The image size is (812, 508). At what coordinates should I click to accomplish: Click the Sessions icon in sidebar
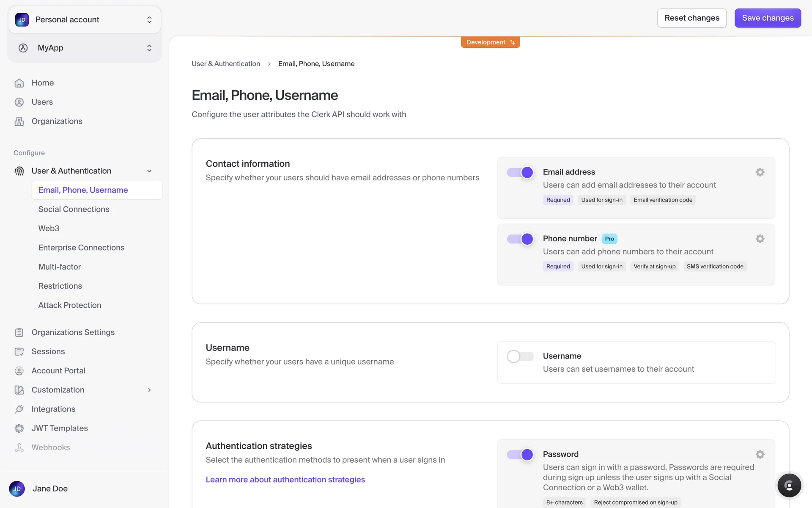click(19, 351)
